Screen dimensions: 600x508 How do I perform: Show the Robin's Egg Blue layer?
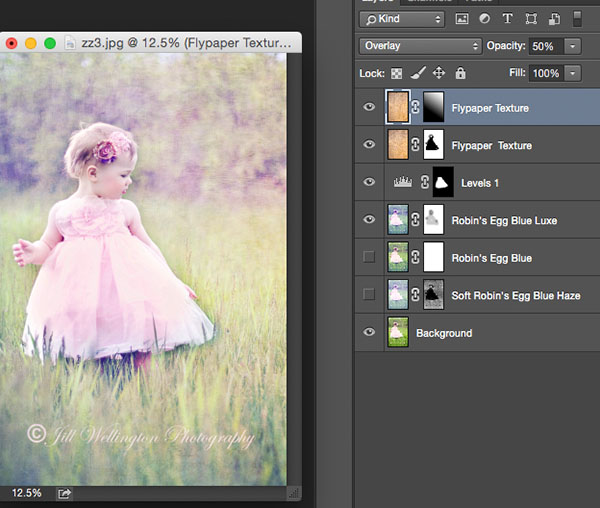tap(369, 257)
